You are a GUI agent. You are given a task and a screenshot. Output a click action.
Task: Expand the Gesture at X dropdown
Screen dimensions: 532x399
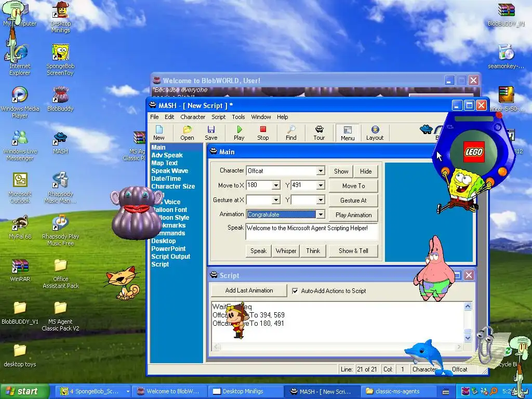276,200
